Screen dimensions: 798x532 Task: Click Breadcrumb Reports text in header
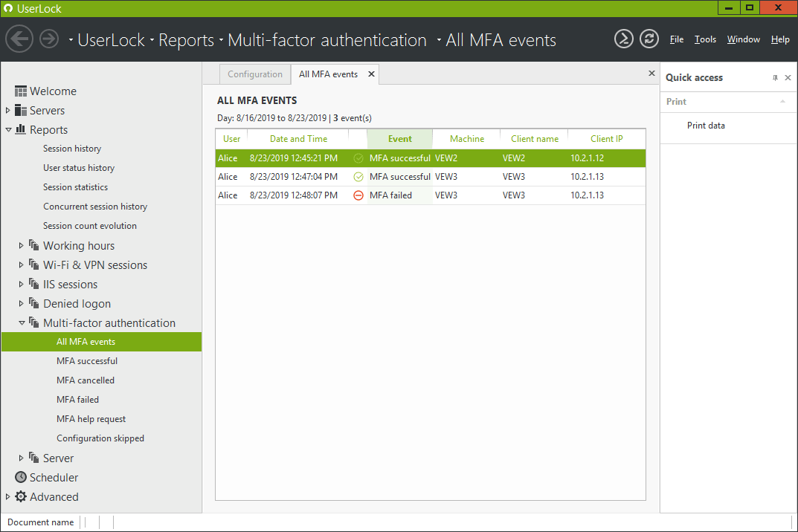pos(186,40)
